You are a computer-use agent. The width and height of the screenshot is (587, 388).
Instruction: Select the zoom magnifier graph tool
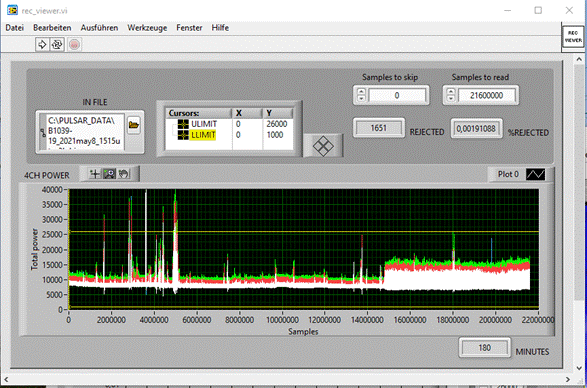pos(109,174)
